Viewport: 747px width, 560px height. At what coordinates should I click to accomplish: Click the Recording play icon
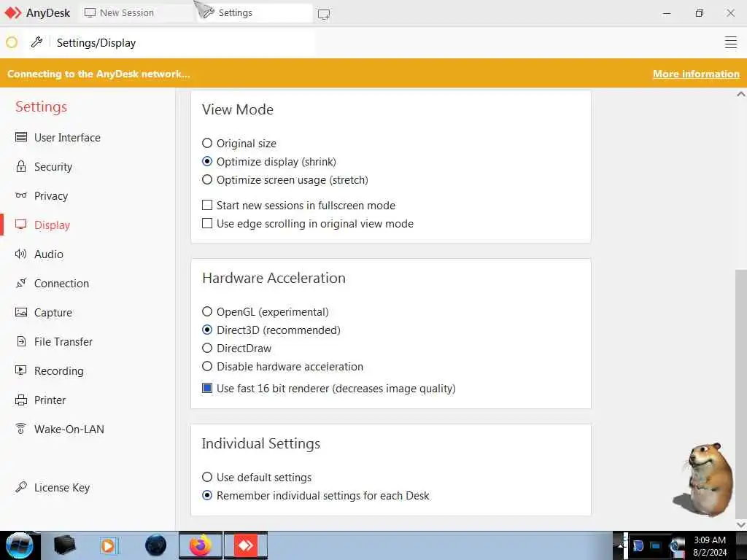tap(21, 370)
